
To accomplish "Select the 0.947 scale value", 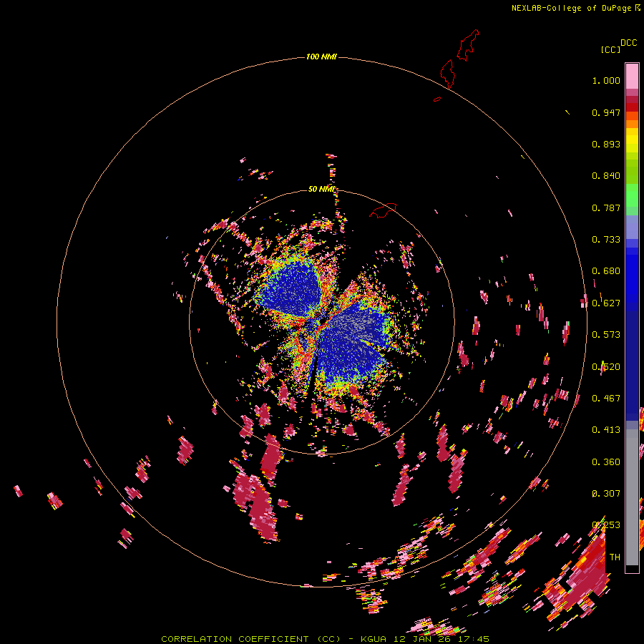I will (x=606, y=112).
